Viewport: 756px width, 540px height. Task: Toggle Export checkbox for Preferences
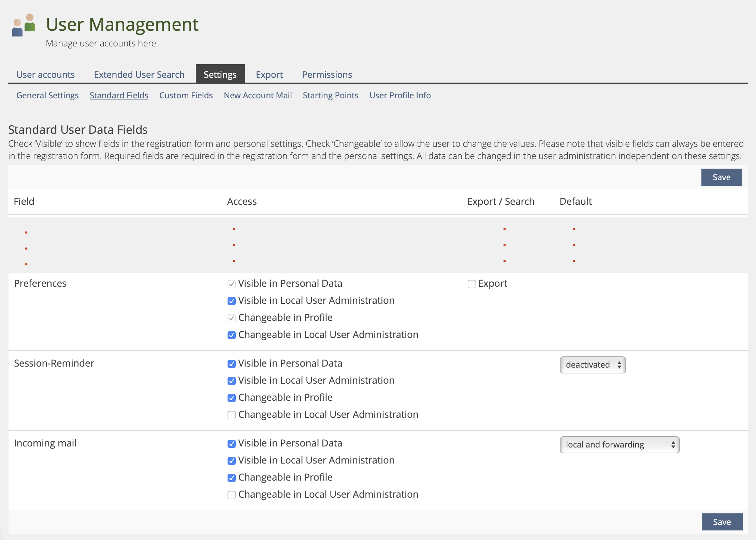point(471,284)
